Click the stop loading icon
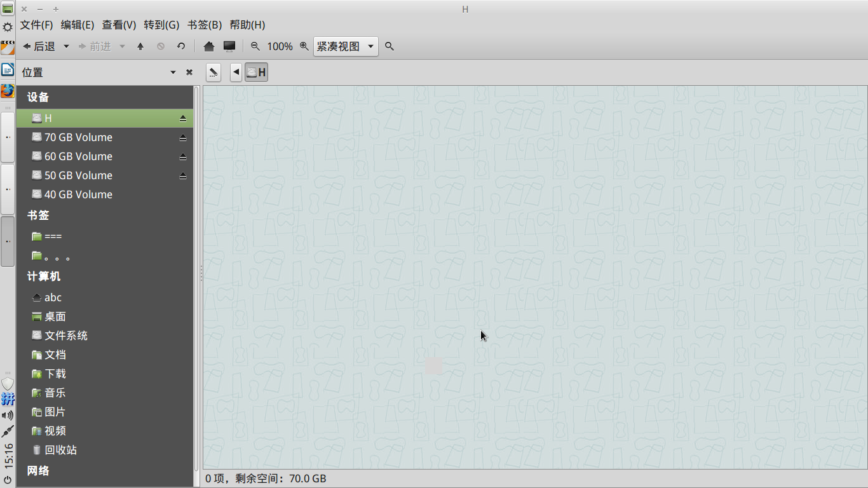 coord(161,46)
